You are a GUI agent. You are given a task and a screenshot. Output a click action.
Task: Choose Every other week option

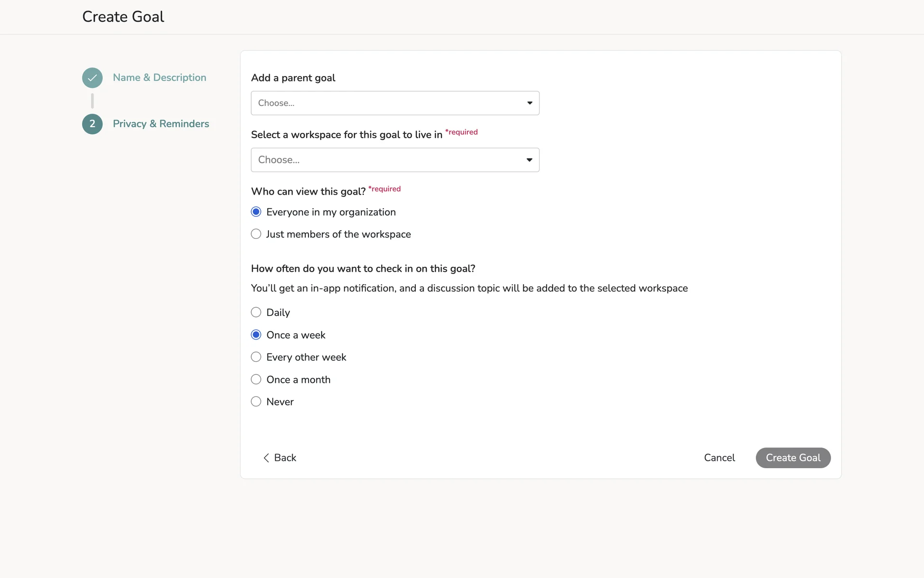[256, 357]
